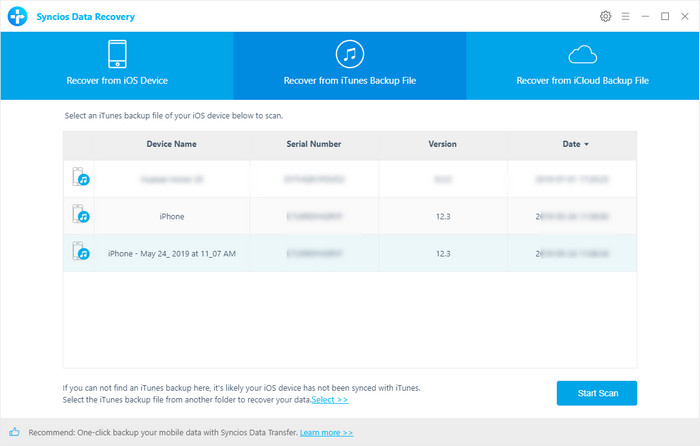700x446 pixels.
Task: Sort by Date column dropdown arrow
Action: tap(587, 144)
